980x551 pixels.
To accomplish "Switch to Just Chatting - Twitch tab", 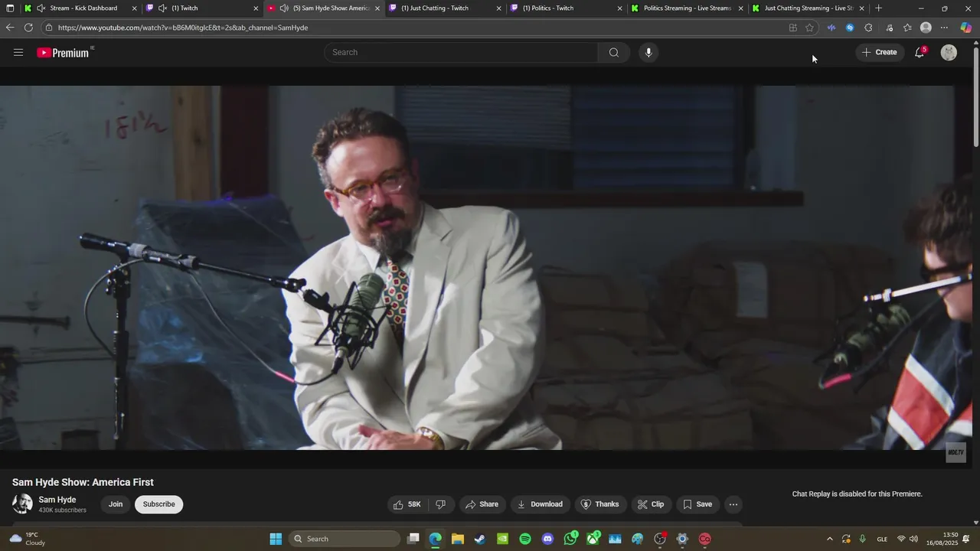I will pyautogui.click(x=444, y=8).
